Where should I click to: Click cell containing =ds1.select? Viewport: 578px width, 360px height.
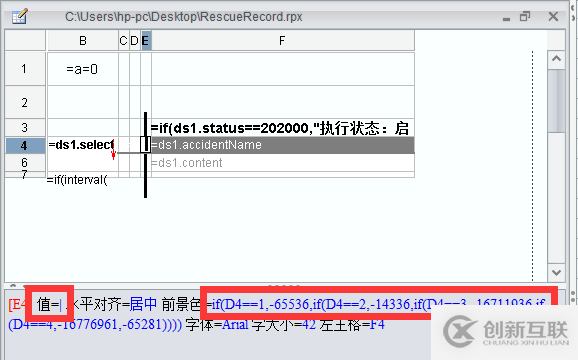[83, 145]
